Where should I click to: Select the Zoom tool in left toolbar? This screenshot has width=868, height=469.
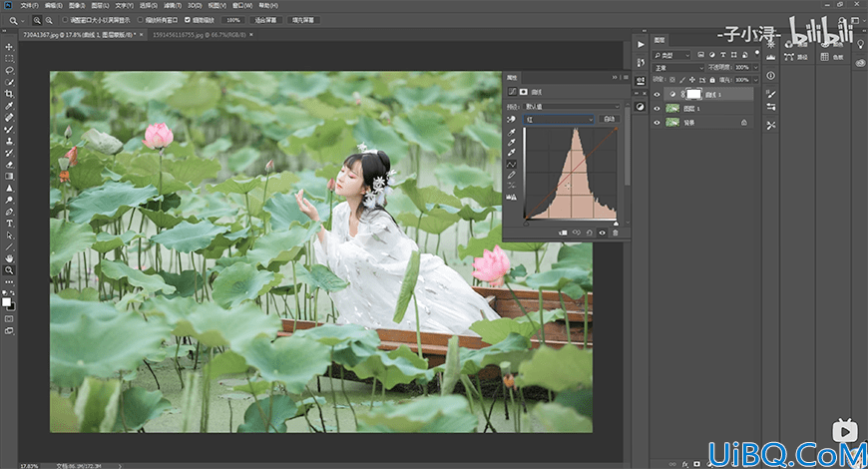(x=9, y=270)
